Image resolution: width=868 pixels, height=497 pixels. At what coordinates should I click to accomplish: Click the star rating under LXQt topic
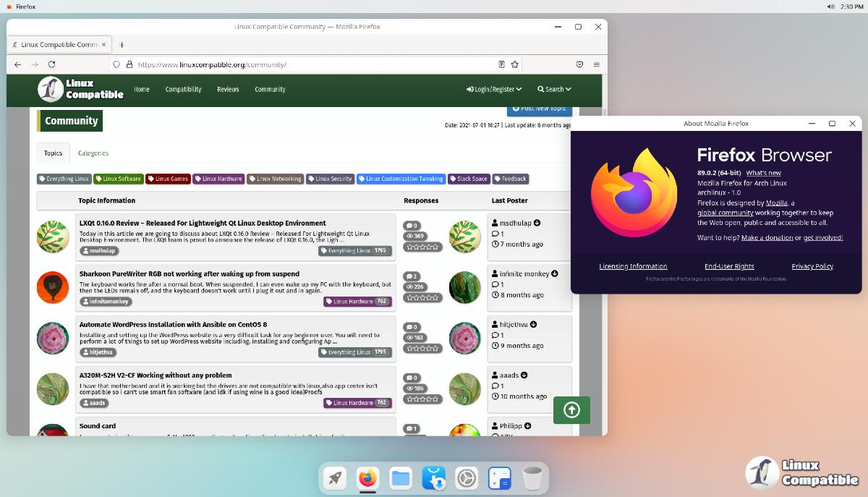[x=422, y=247]
